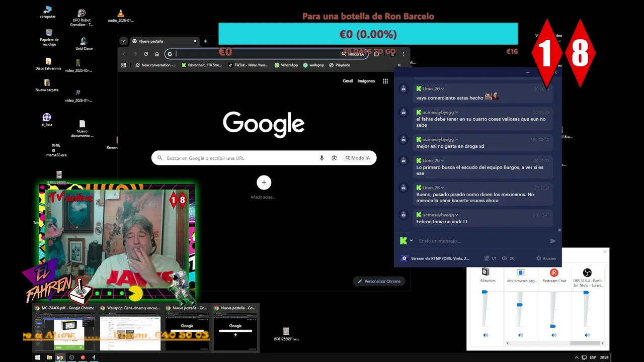This screenshot has height=362, width=644.
Task: Open Google Lens image search icon
Action: [334, 158]
